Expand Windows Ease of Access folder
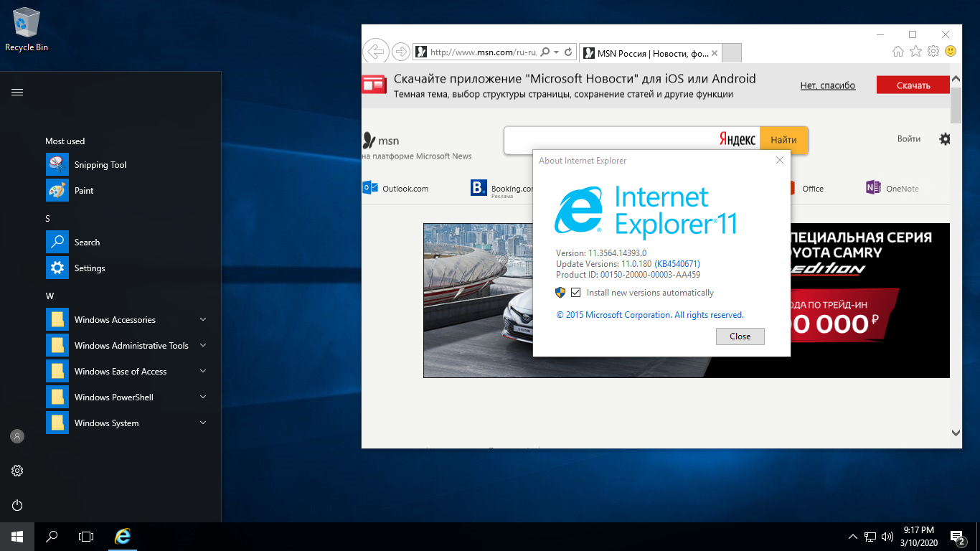This screenshot has height=551, width=980. coord(126,372)
